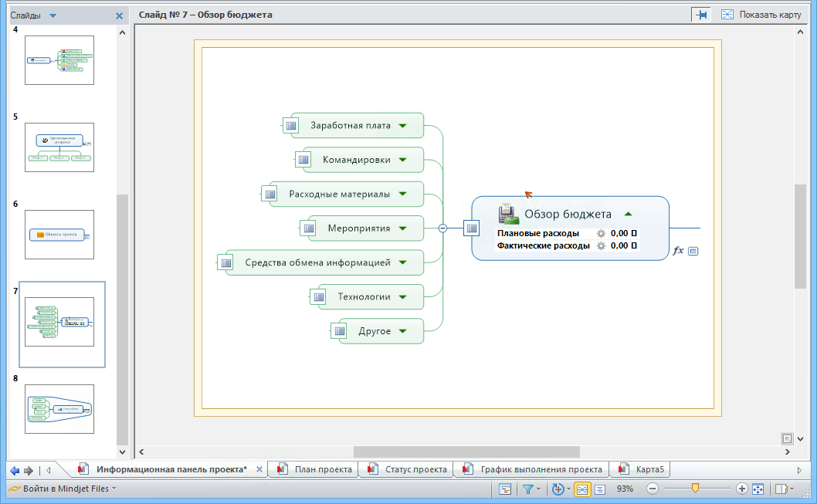Click the Gantt chart icon in status bar
Screen dimensions: 817x504
click(x=505, y=489)
